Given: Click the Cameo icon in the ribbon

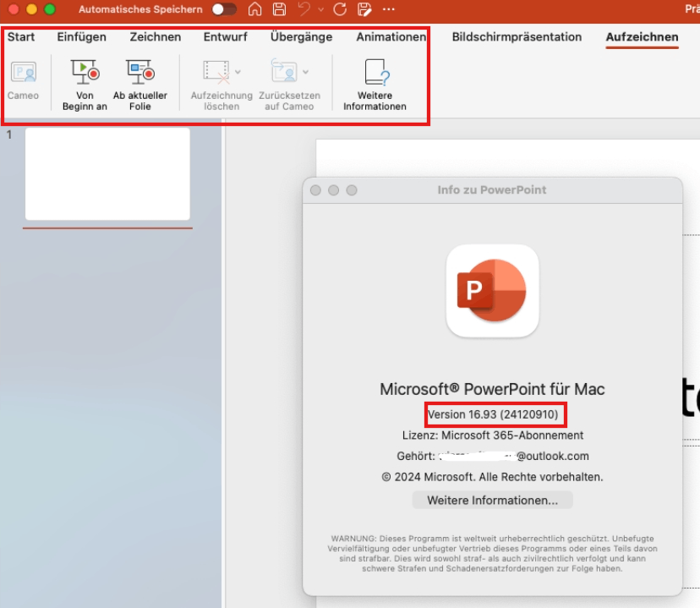Looking at the screenshot, I should point(23,72).
